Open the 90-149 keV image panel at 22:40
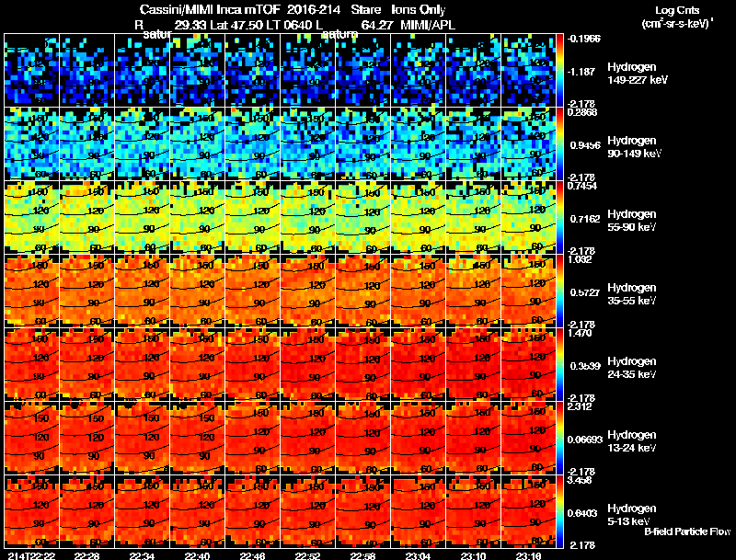The image size is (736, 560). point(198,144)
